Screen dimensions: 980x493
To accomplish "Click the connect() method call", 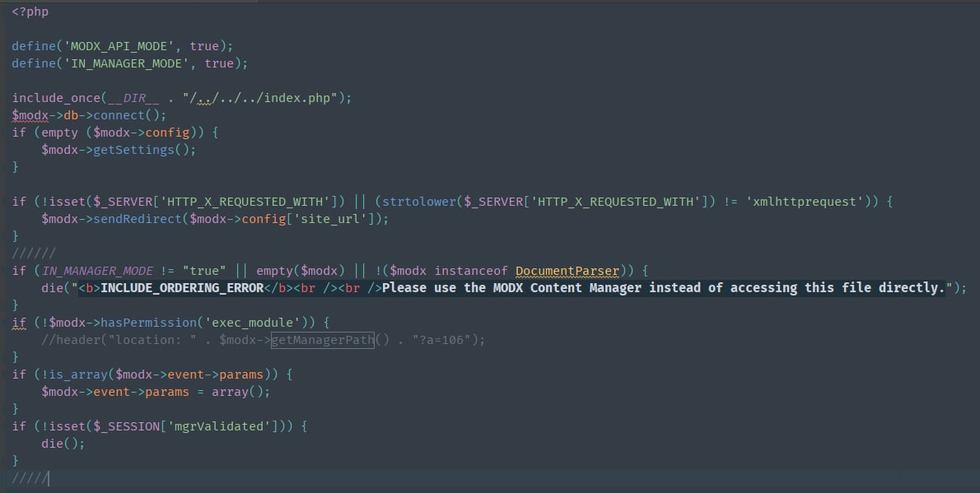I will (127, 115).
